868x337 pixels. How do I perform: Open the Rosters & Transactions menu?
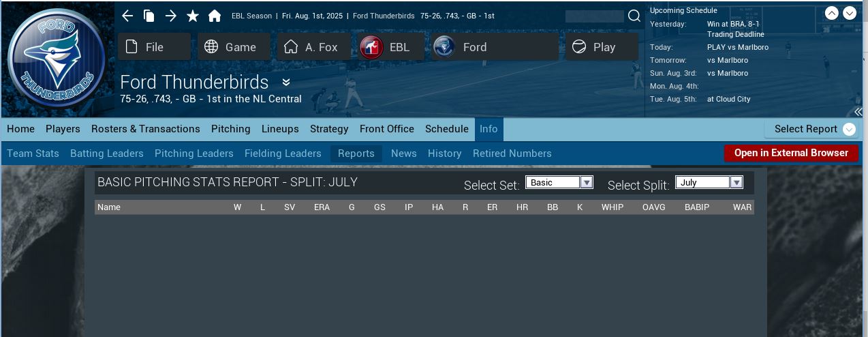pos(146,129)
